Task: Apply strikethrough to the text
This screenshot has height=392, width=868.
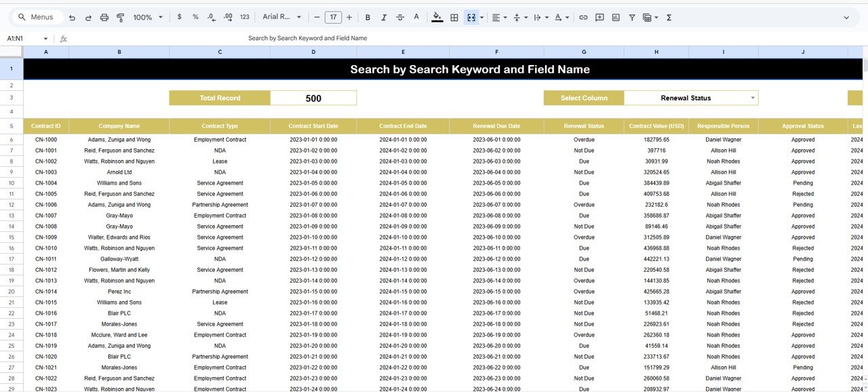Action: pos(400,17)
